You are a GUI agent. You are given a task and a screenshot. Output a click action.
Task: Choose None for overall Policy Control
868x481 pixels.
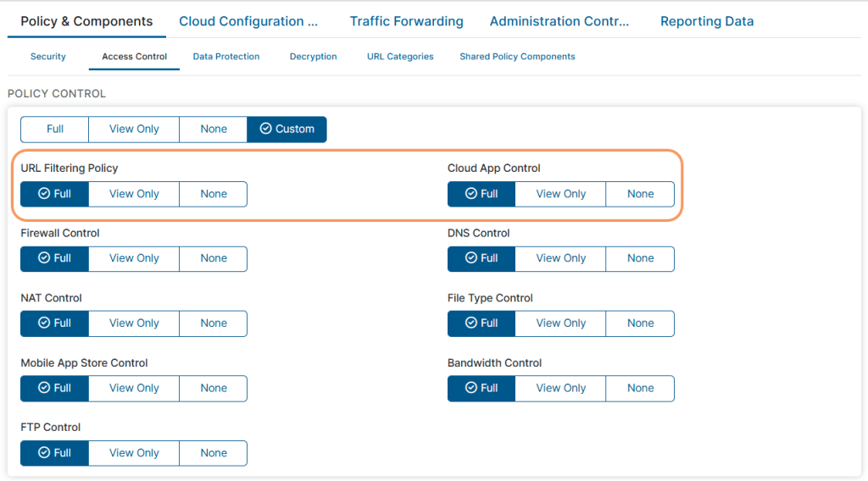pyautogui.click(x=214, y=129)
